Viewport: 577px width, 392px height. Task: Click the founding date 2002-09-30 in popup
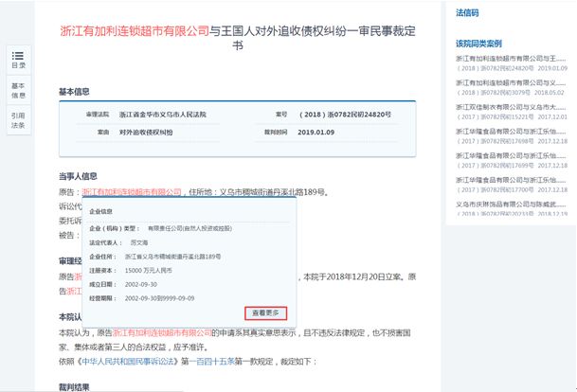[141, 284]
